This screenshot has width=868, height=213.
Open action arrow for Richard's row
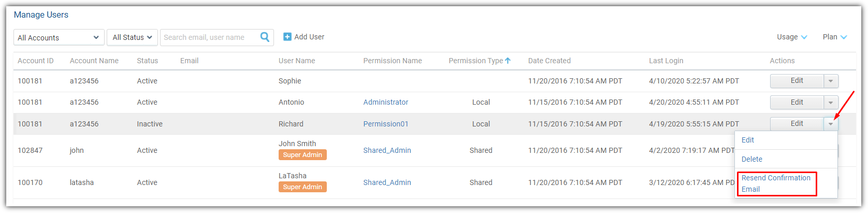tap(831, 124)
